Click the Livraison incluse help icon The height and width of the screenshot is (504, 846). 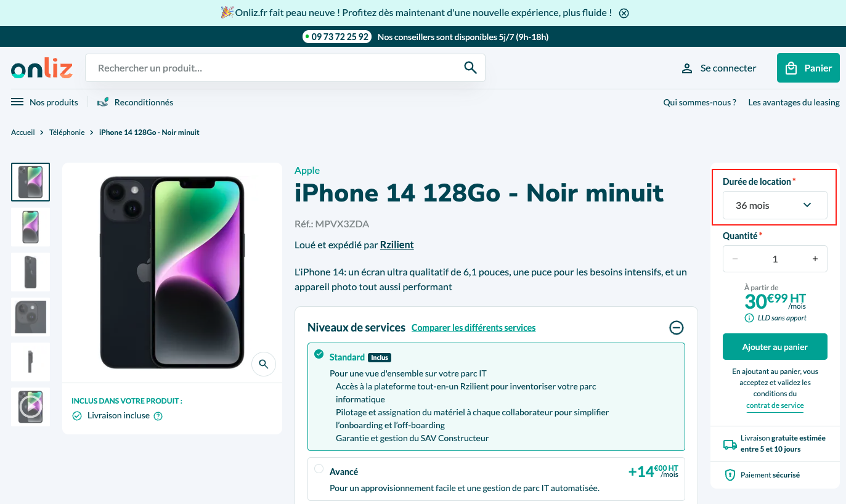(x=158, y=416)
